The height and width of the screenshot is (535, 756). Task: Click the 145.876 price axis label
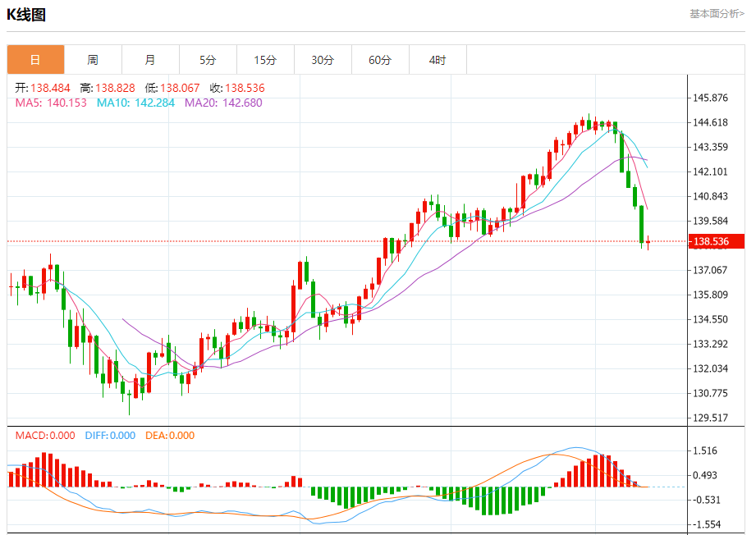[x=711, y=98]
